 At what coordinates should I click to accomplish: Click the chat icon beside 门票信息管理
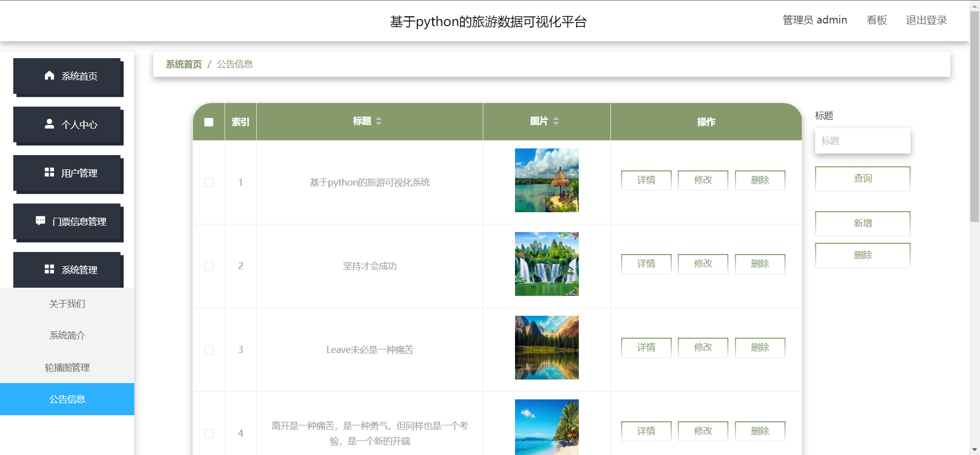tap(40, 221)
